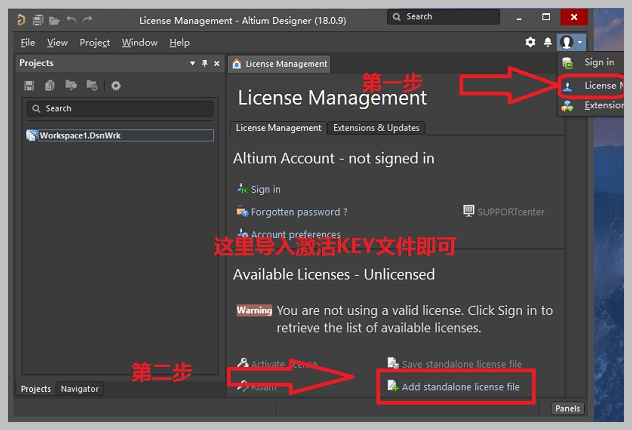
Task: Click the open project documents icon
Action: coord(71,85)
